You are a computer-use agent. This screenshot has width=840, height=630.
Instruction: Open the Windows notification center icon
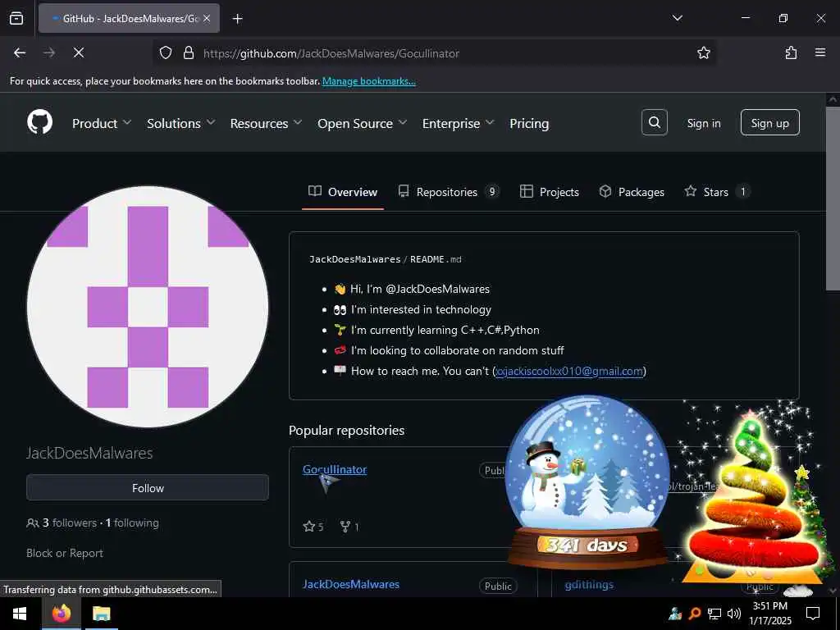(813, 614)
